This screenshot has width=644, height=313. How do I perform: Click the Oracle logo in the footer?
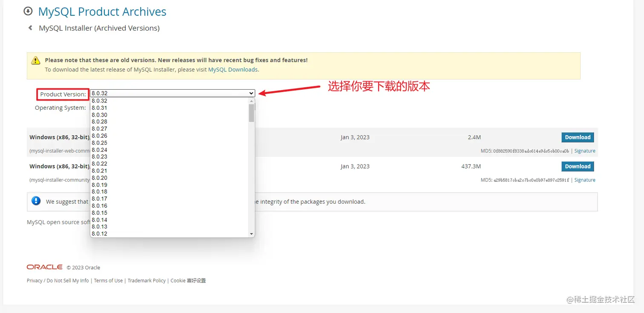[x=45, y=267]
